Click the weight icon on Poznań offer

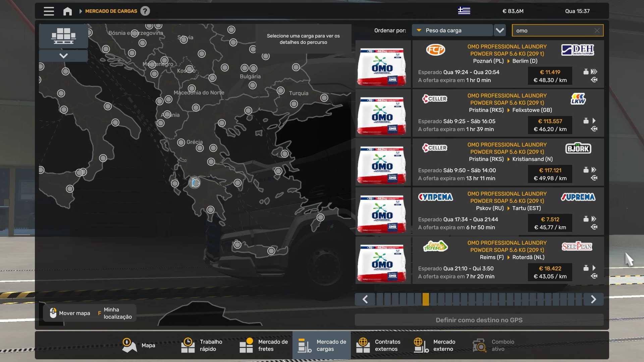[586, 72]
